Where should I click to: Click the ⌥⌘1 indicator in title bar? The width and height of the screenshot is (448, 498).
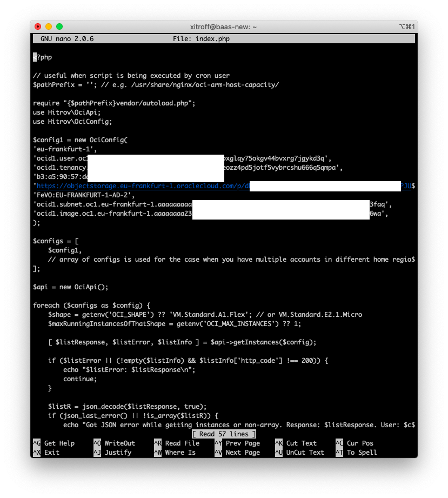click(409, 26)
